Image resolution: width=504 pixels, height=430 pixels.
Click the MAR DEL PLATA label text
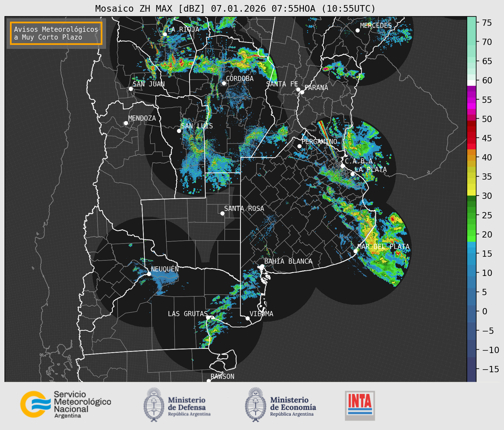[x=383, y=247]
